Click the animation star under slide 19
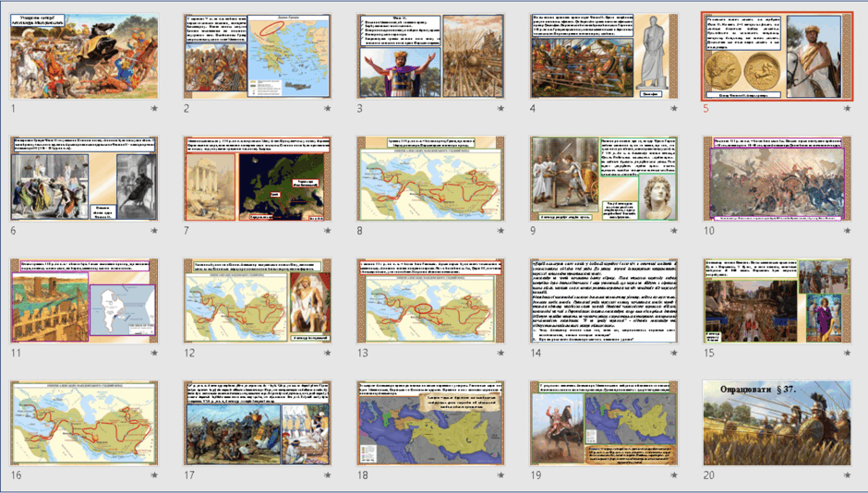868x493 pixels. (674, 475)
